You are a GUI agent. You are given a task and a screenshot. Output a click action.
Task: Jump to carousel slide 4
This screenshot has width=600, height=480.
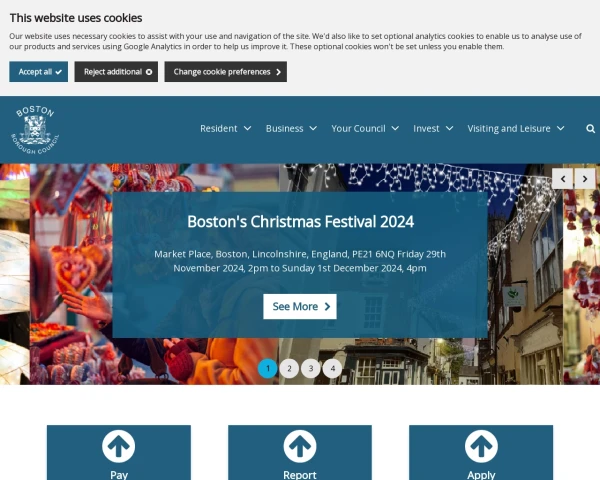(x=332, y=368)
